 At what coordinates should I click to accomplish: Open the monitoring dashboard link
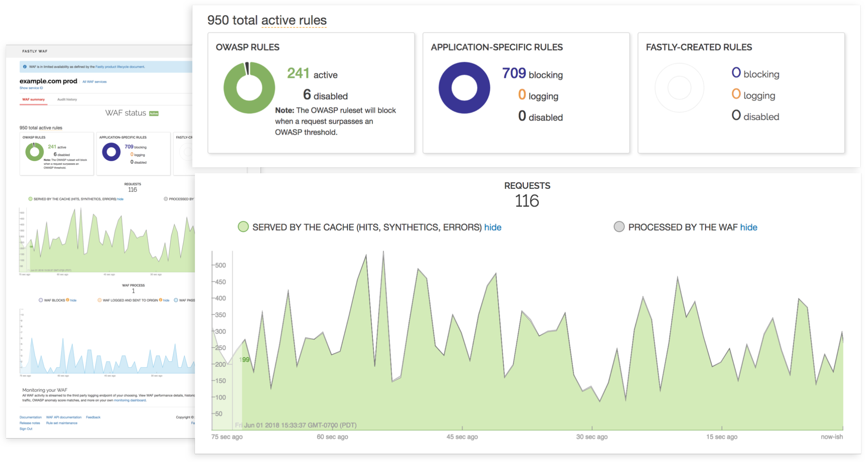point(130,400)
